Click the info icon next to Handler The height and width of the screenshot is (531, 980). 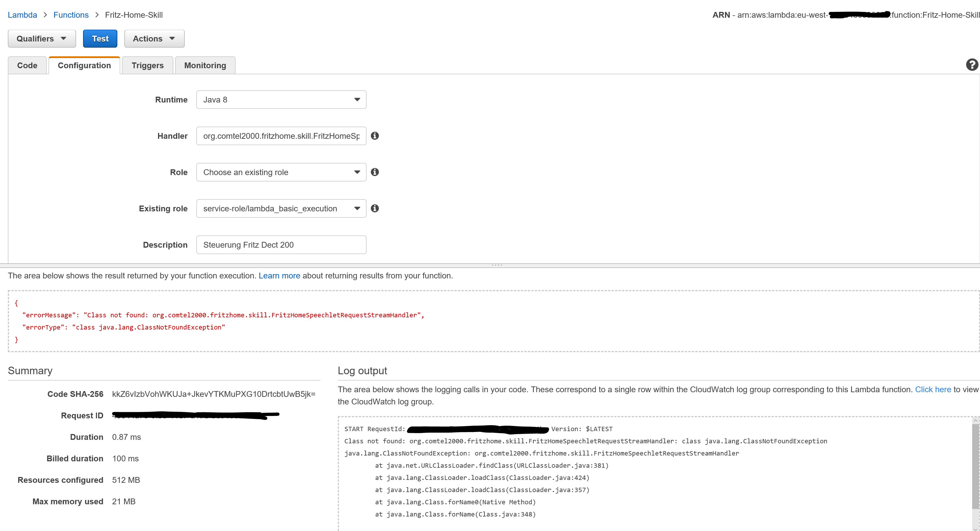375,136
